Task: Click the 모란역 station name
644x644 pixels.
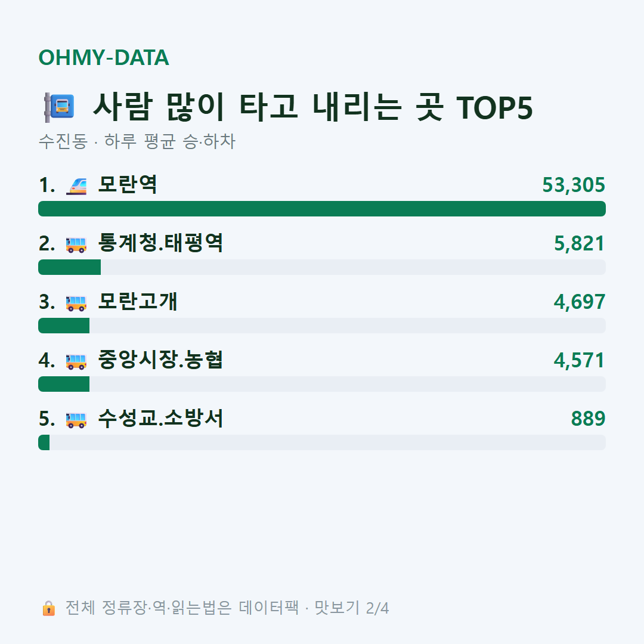Action: 128,184
